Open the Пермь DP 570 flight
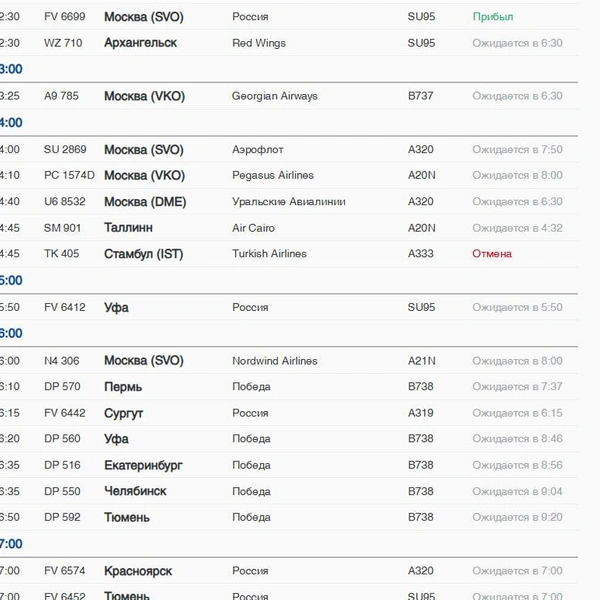Viewport: 600px width, 600px height. 289,386
